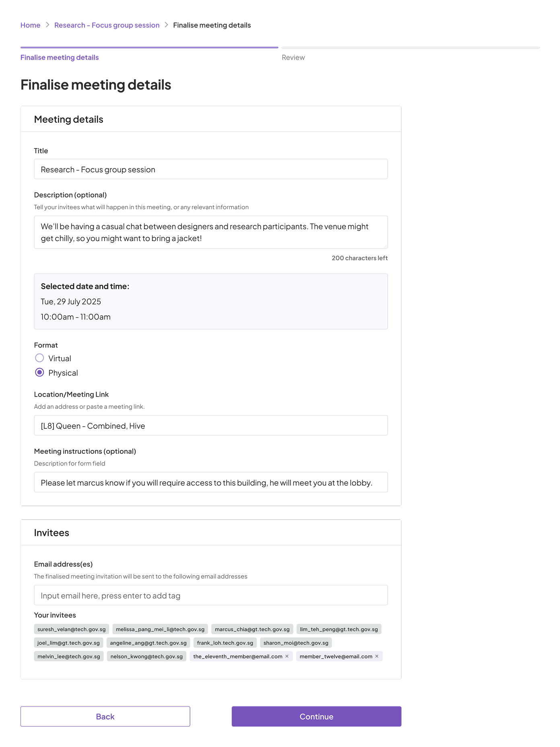Go to Home breadcrumb link
This screenshot has width=560, height=747.
[x=30, y=25]
